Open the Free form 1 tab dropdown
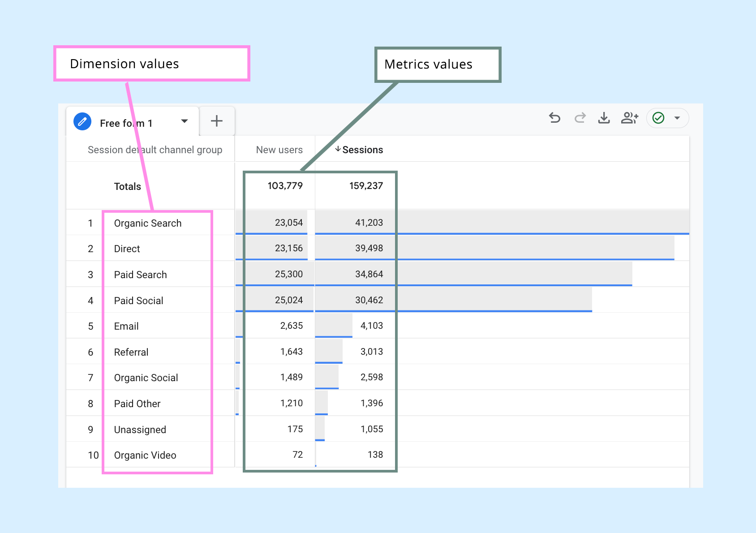 184,121
